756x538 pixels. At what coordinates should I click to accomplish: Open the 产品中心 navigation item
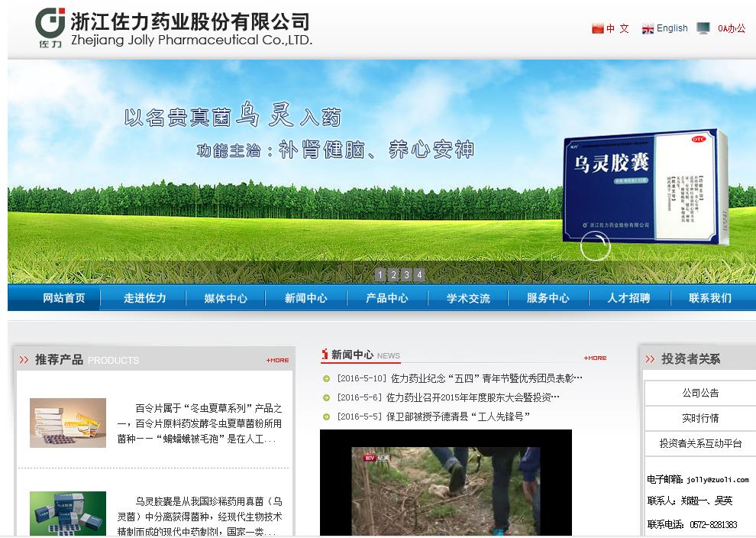tap(386, 298)
